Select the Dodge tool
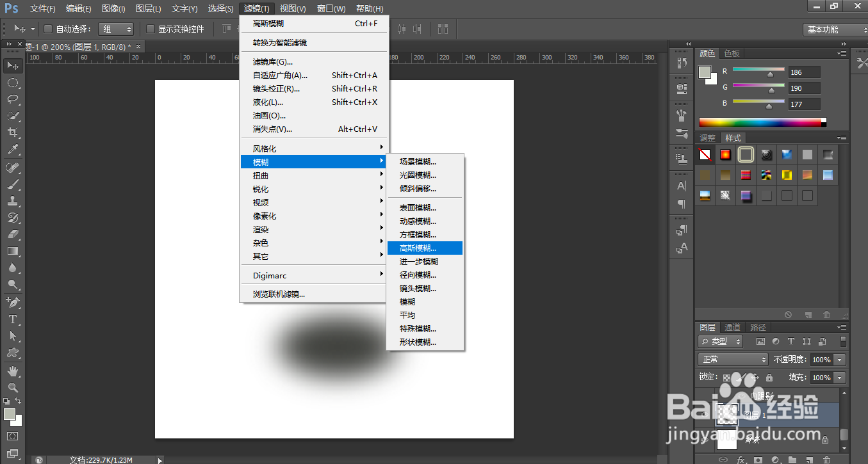Viewport: 868px width, 464px height. pos(13,284)
